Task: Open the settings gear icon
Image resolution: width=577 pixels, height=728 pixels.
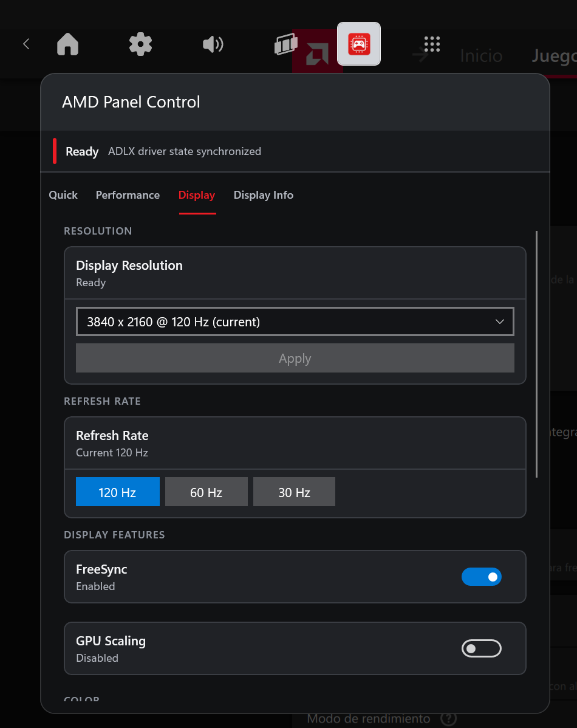Action: [140, 44]
